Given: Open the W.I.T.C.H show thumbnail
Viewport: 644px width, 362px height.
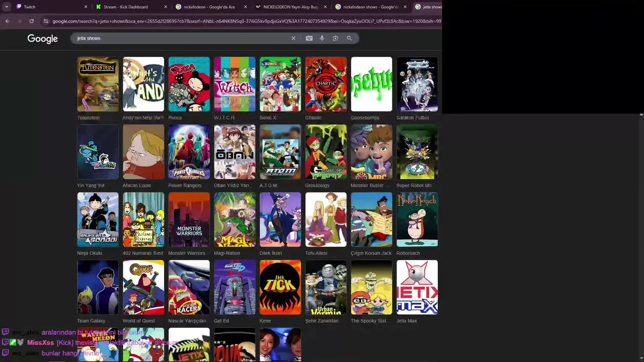Looking at the screenshot, I should coord(234,84).
